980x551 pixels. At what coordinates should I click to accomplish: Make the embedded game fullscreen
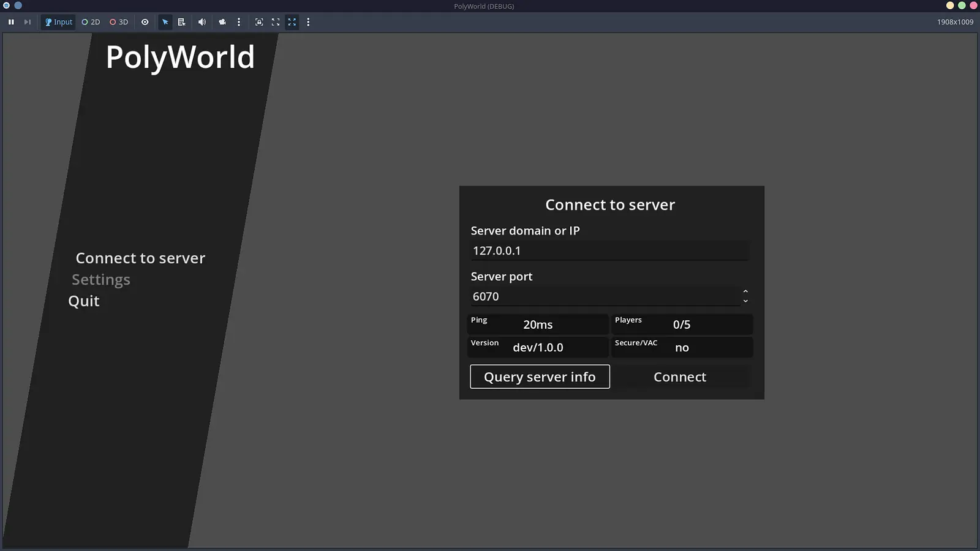[x=275, y=21]
